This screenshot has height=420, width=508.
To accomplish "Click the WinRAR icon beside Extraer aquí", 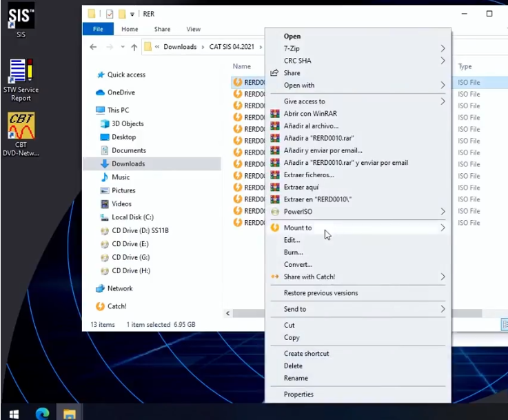I will coord(275,188).
